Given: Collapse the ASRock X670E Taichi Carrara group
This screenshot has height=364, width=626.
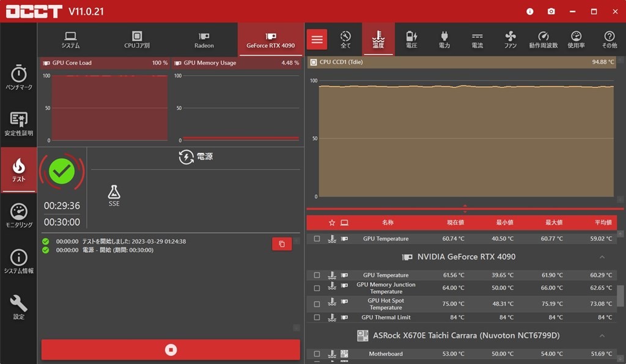Looking at the screenshot, I should [602, 336].
